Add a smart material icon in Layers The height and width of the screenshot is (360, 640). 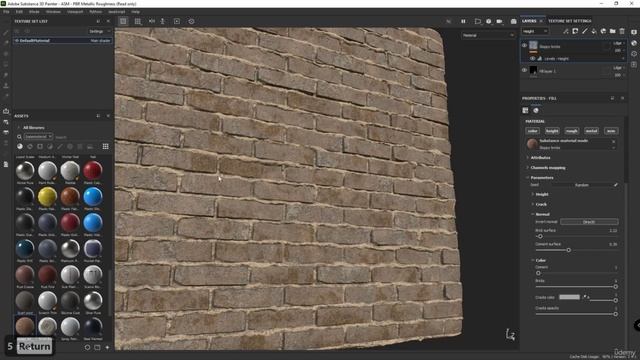click(603, 31)
